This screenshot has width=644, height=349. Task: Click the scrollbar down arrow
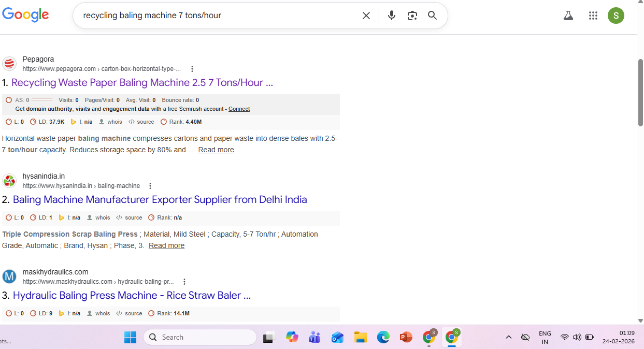pos(640,321)
